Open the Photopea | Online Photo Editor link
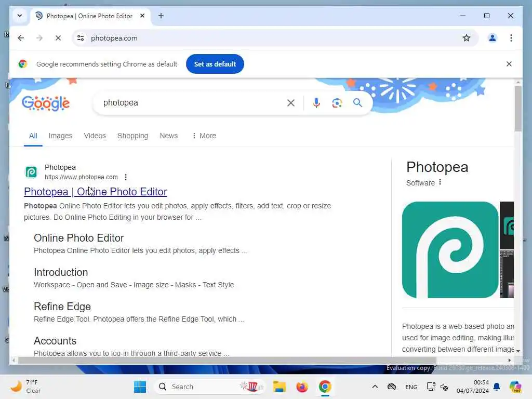This screenshot has height=399, width=532. click(x=96, y=192)
